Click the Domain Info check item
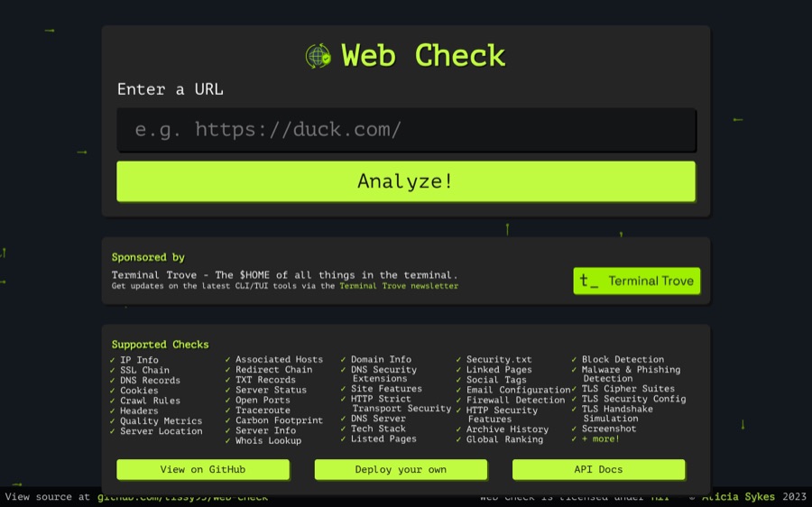 pos(381,359)
